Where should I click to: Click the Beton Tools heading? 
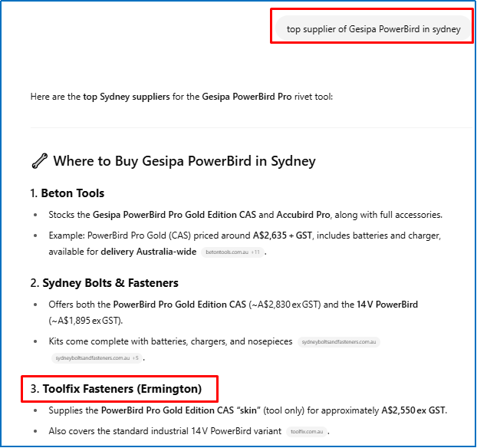[x=72, y=193]
